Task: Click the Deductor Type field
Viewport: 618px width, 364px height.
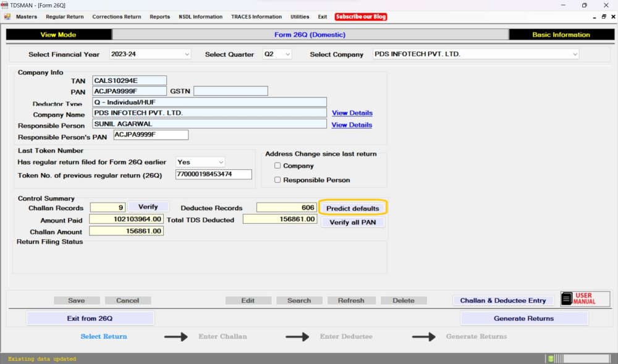Action: coord(210,102)
